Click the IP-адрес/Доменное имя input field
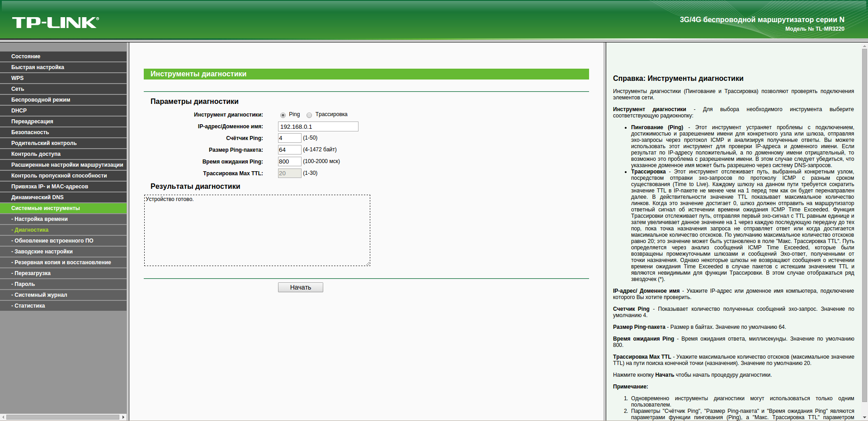This screenshot has height=421, width=868. pos(318,126)
